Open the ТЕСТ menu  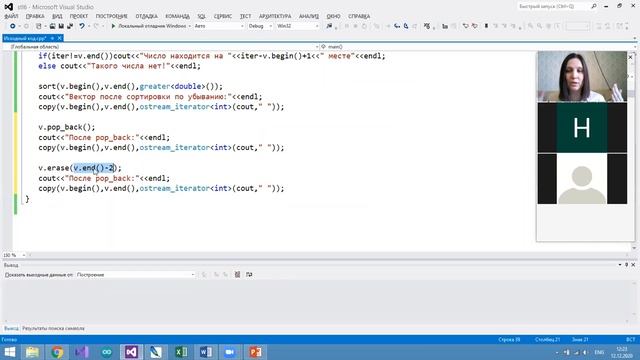click(x=245, y=16)
